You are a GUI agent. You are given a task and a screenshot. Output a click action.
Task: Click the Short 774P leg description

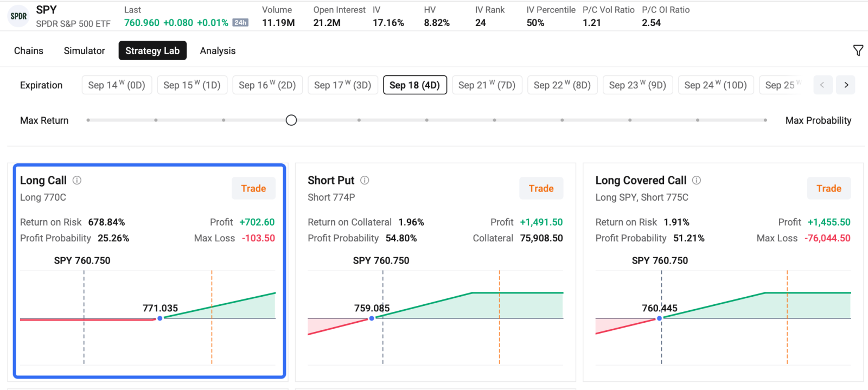point(331,197)
